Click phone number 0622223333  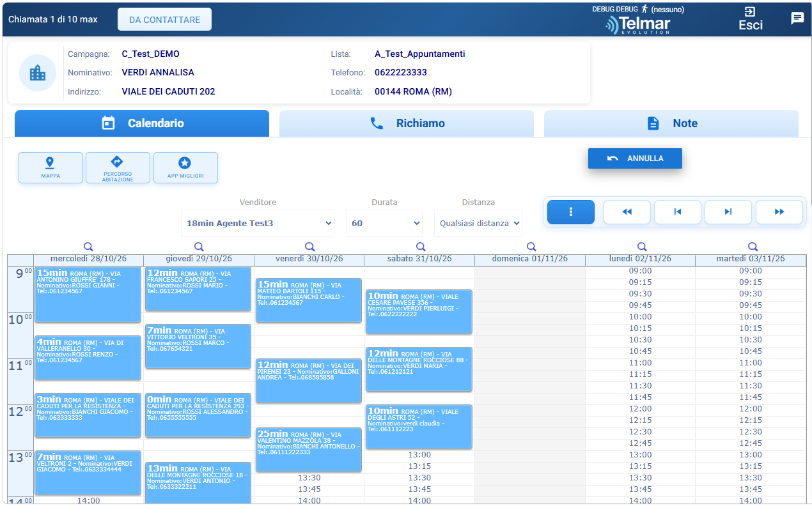(401, 73)
